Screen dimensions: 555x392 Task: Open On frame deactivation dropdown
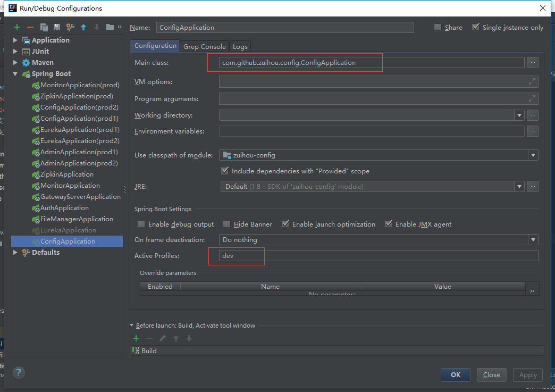point(533,240)
